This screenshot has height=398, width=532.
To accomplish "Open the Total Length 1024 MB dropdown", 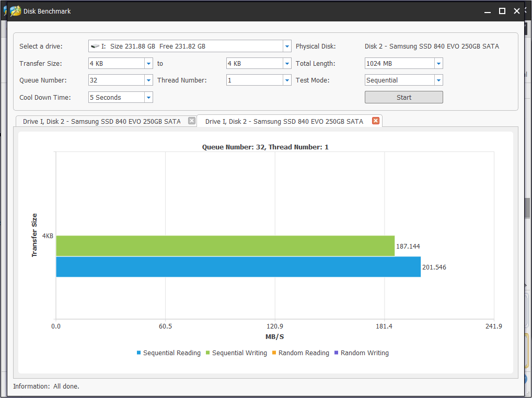I will [x=438, y=64].
